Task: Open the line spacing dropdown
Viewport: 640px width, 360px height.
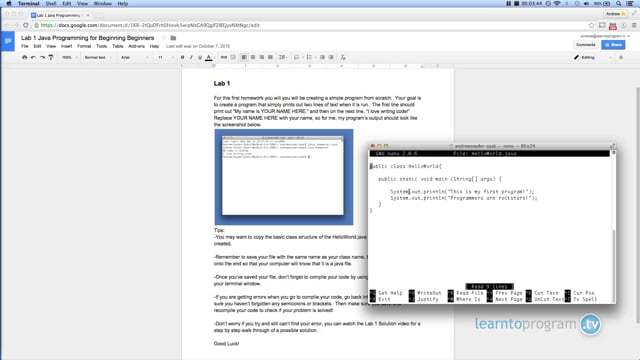Action: [x=282, y=58]
